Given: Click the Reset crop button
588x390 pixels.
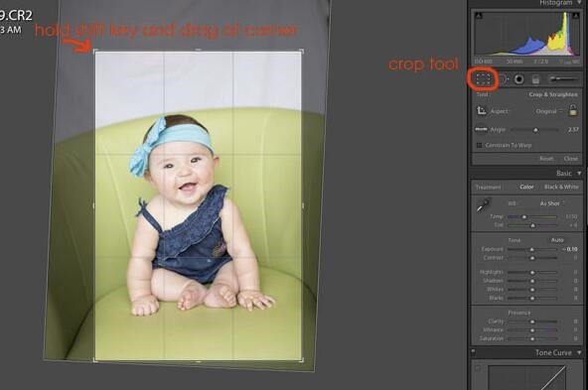Looking at the screenshot, I should 546,159.
